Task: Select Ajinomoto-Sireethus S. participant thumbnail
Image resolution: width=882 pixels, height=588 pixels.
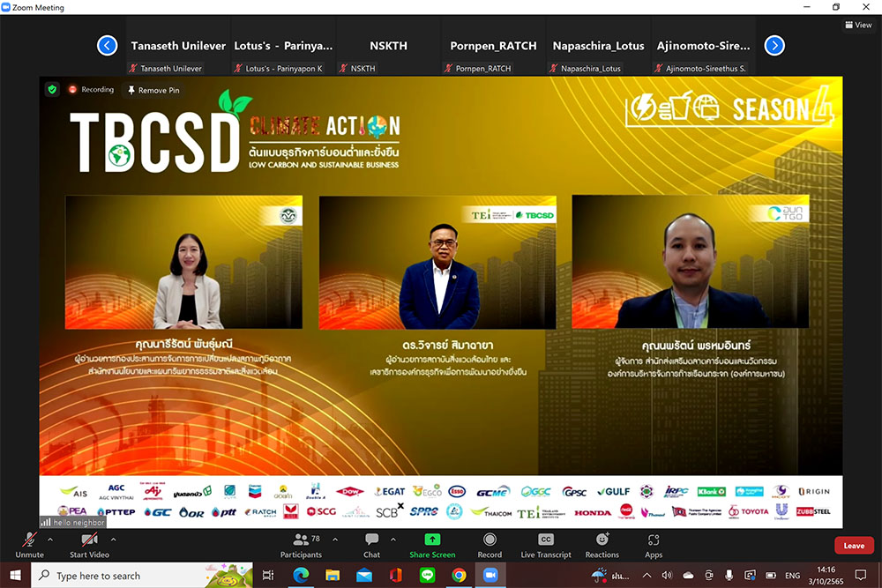Action: click(703, 46)
